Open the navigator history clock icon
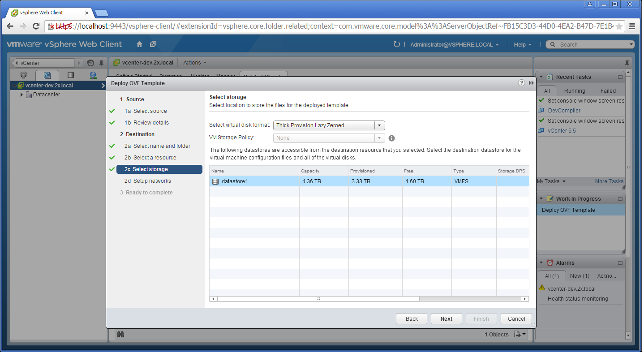 click(x=91, y=63)
